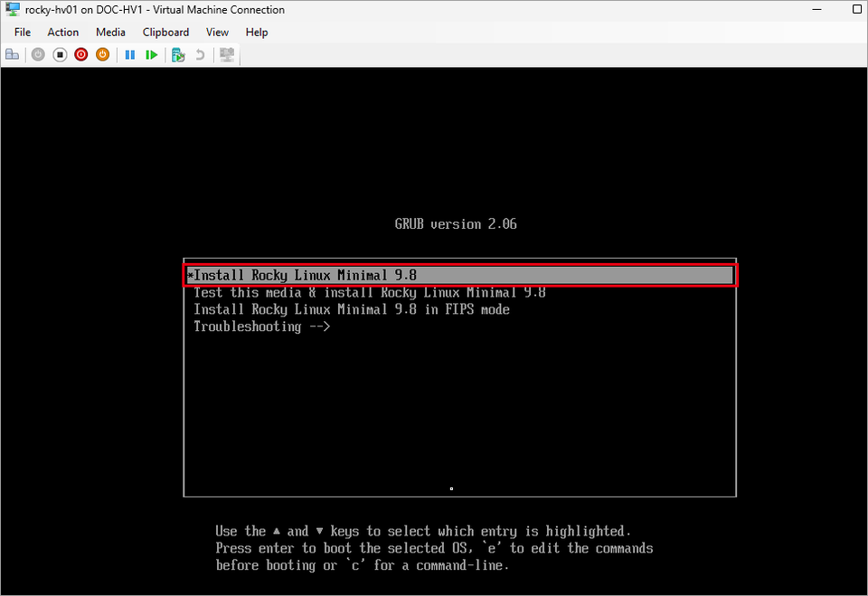This screenshot has width=868, height=596.
Task: Open the File menu
Action: coord(23,33)
